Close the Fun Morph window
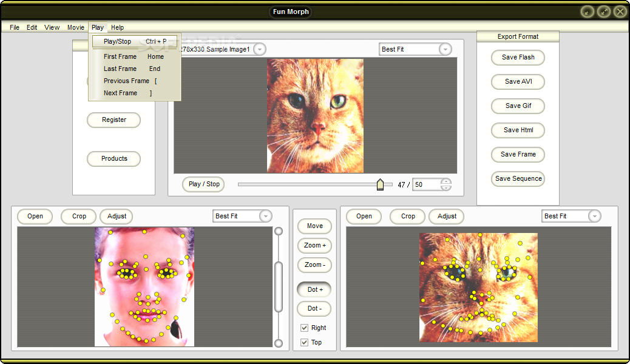 (620, 12)
